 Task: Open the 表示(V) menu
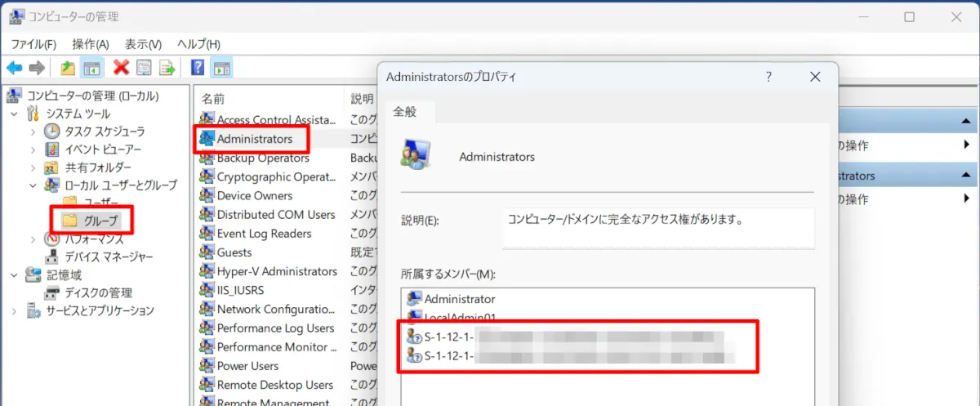pos(144,44)
